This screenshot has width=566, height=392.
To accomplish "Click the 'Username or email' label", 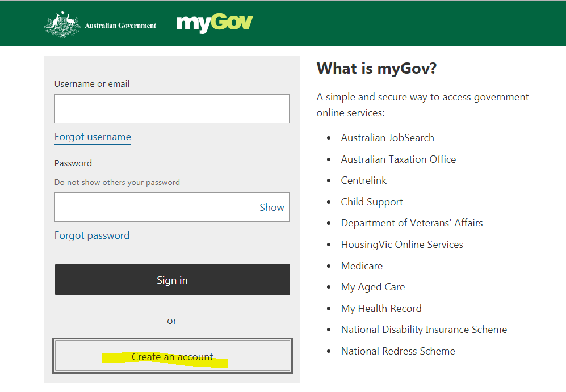I will (92, 83).
